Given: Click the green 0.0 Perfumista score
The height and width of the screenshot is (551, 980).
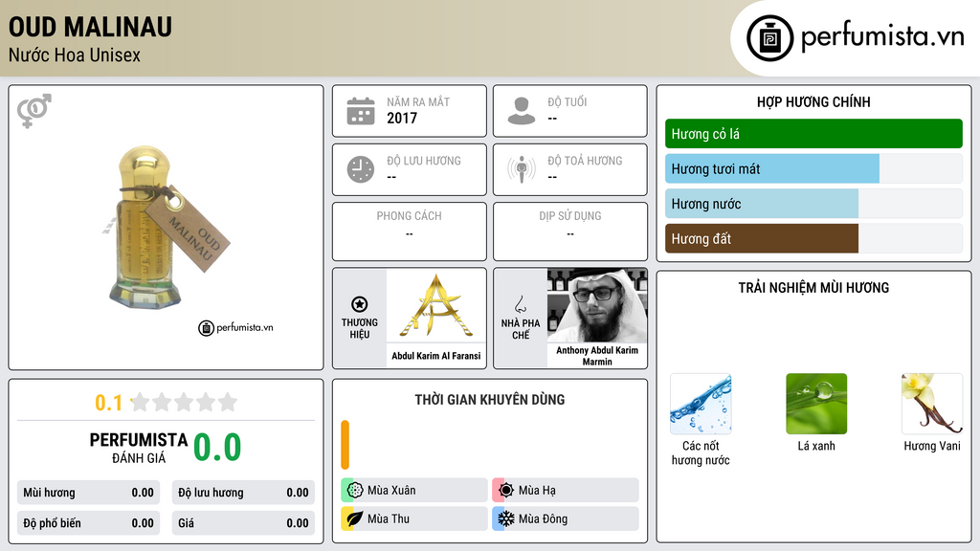Looking at the screenshot, I should [x=217, y=447].
